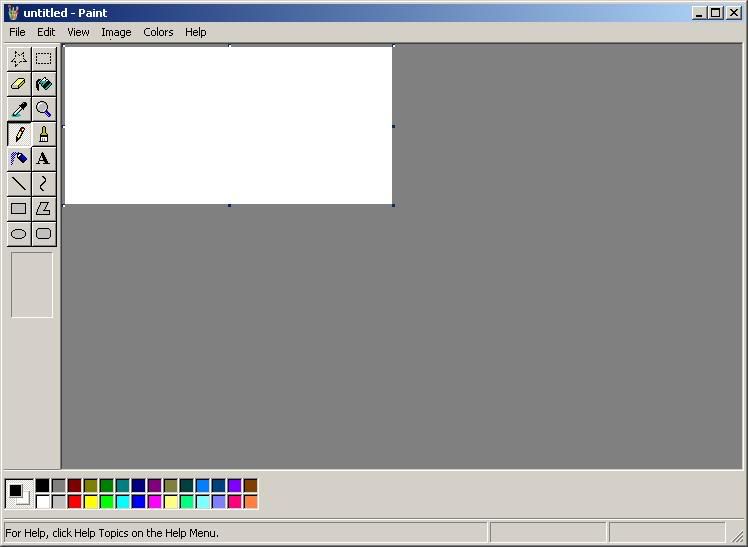Pick the Eraser tool
This screenshot has width=748, height=547.
point(19,84)
